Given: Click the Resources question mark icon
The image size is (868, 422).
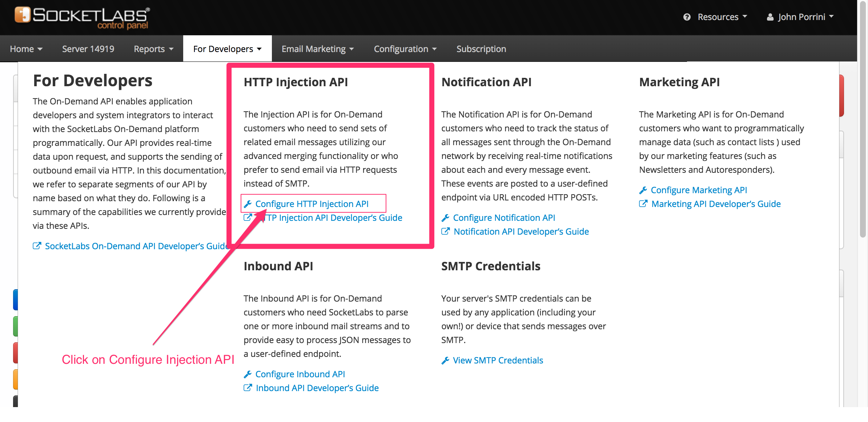Looking at the screenshot, I should click(687, 17).
